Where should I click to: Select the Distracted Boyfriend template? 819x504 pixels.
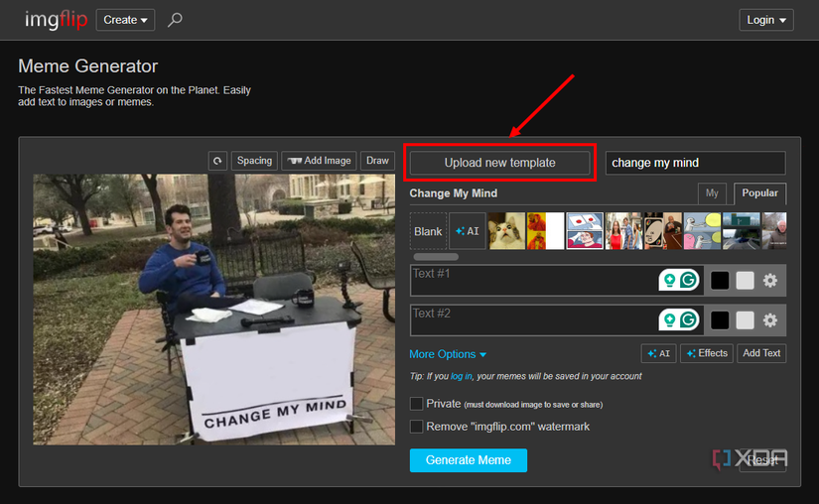[x=623, y=231]
